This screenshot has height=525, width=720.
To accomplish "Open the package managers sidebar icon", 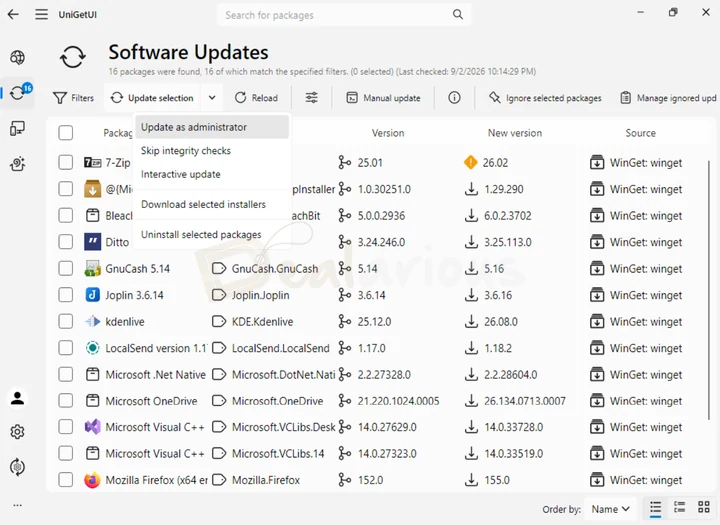I will 17,467.
